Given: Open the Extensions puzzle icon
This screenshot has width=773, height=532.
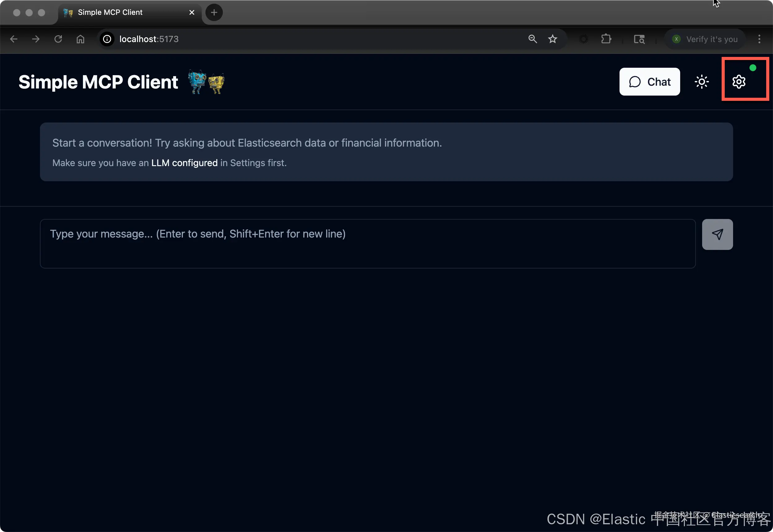Looking at the screenshot, I should point(606,39).
